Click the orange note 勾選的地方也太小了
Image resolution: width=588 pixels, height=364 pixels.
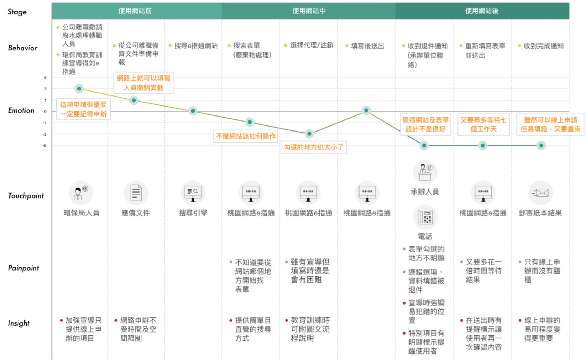pos(313,147)
